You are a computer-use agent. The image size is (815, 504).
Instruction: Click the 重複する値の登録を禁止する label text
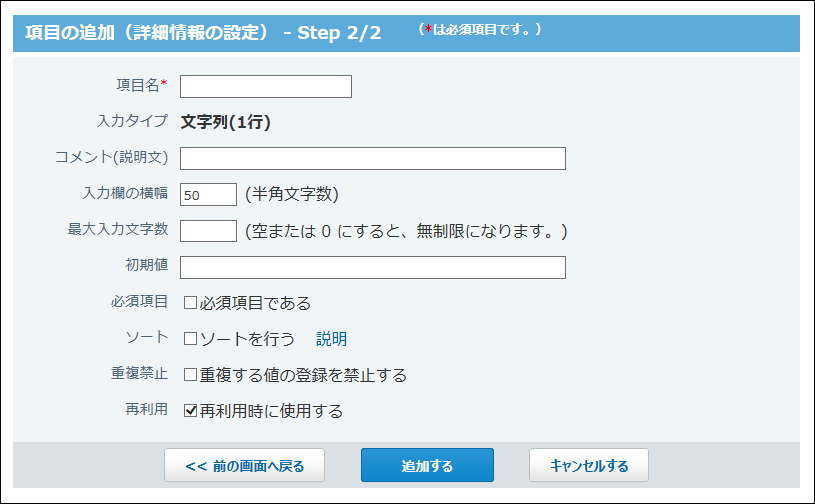point(303,375)
